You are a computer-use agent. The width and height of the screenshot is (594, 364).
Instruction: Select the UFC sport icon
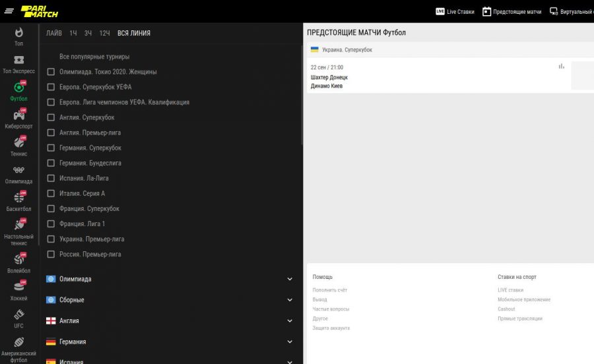(18, 315)
